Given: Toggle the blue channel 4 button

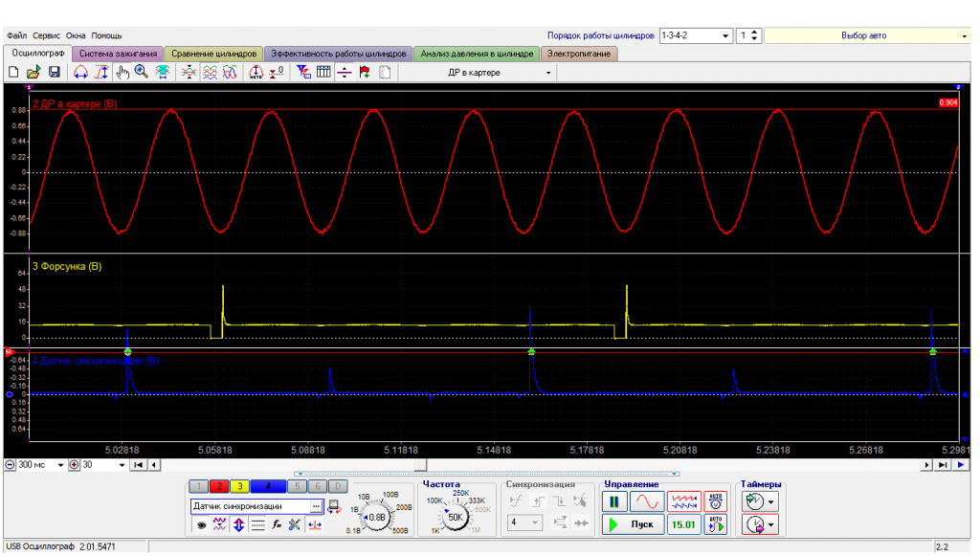Looking at the screenshot, I should click(x=268, y=486).
